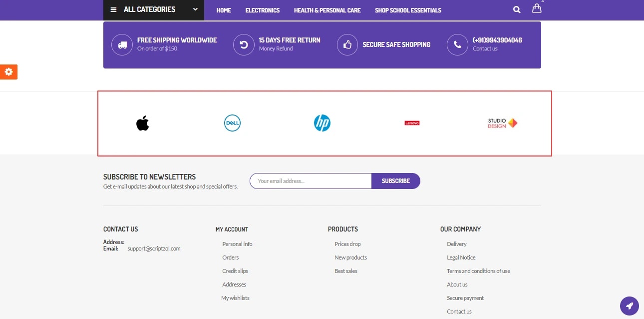Open the Electronics menu item
644x319 pixels.
pyautogui.click(x=263, y=10)
